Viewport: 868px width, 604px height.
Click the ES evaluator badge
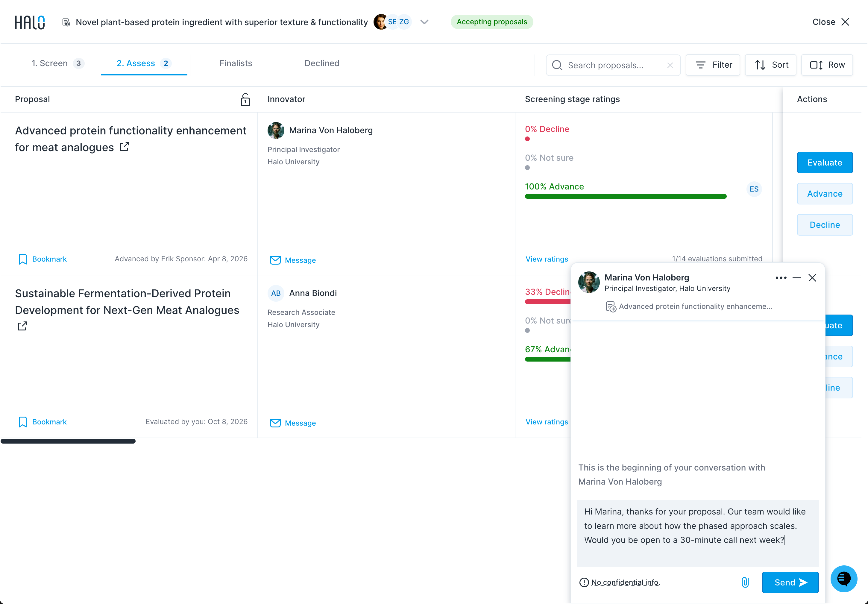point(754,189)
